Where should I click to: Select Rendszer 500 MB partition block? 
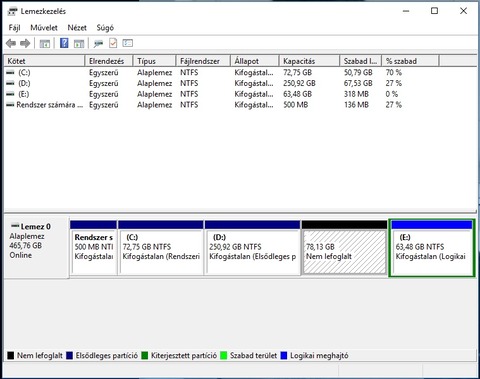point(94,248)
